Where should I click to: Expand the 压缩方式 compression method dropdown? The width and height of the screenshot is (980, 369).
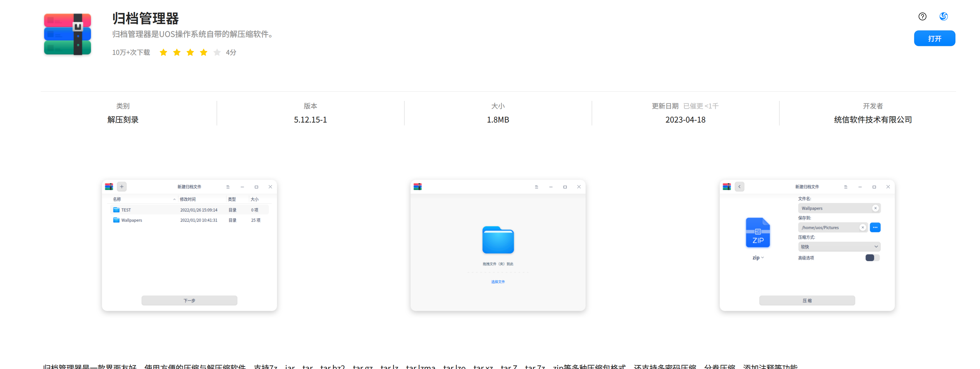[839, 247]
